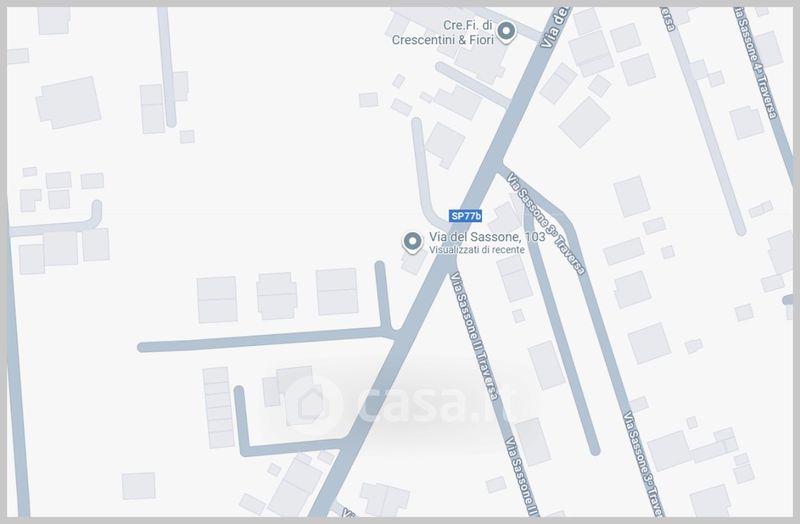The width and height of the screenshot is (800, 524).
Task: Click the Cre.Fi. di Crescentini & Fiori label
Action: [442, 33]
